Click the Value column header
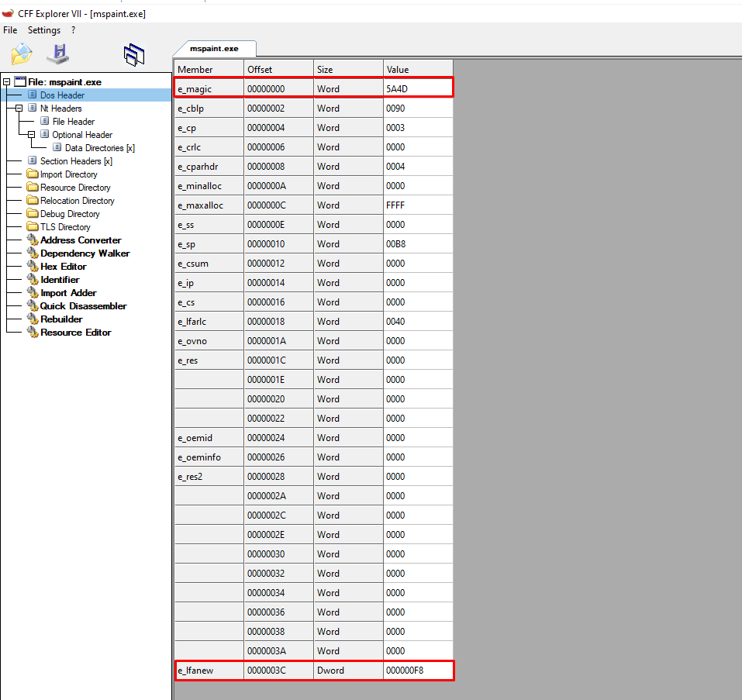Image resolution: width=742 pixels, height=700 pixels. 418,70
